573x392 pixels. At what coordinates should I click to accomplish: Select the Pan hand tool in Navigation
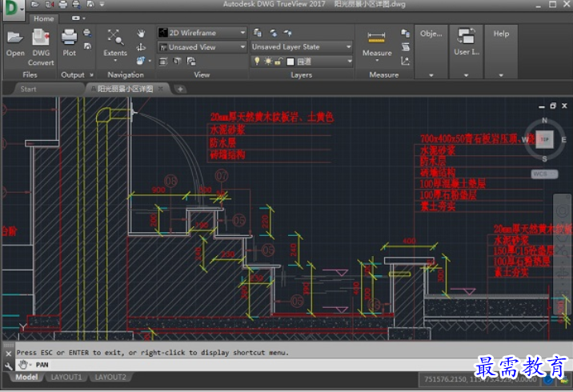click(141, 34)
